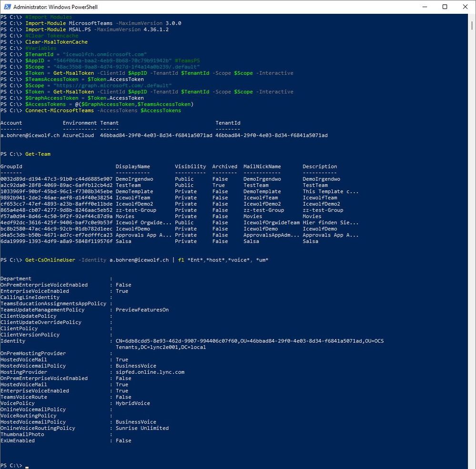
Task: Click the 'OnPremHostingProvider' property label
Action: 33,353
